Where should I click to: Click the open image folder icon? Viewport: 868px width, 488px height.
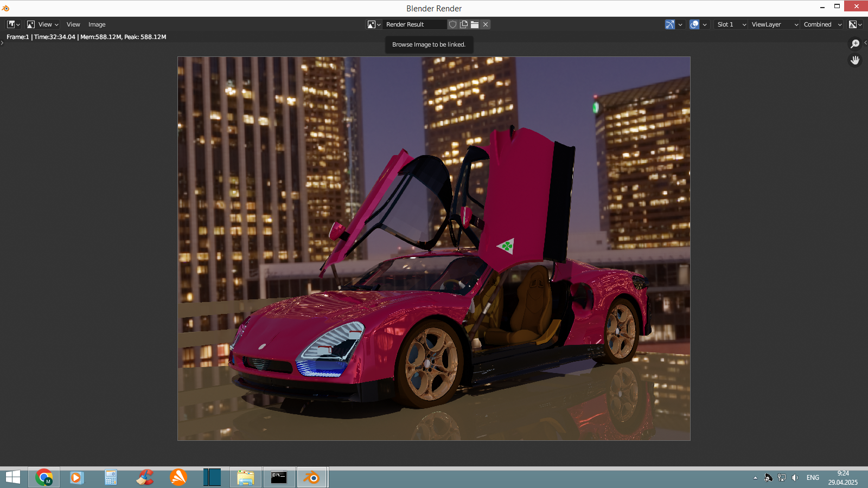click(x=475, y=24)
